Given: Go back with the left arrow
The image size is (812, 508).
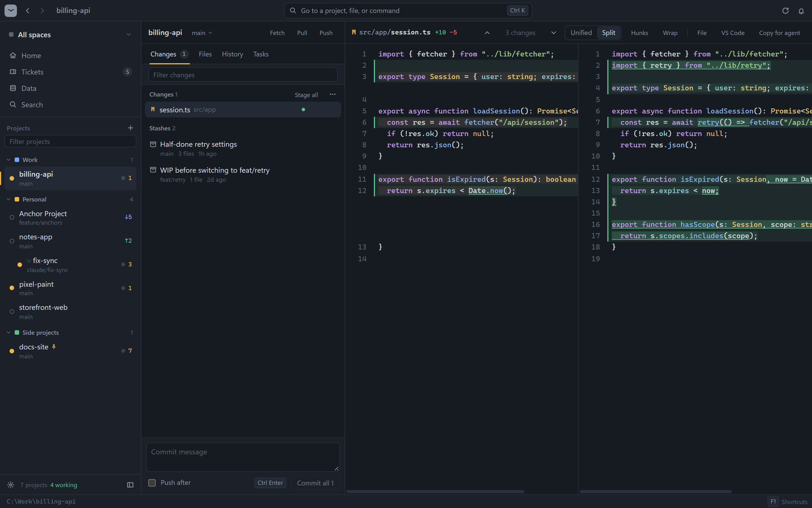Looking at the screenshot, I should (x=28, y=11).
